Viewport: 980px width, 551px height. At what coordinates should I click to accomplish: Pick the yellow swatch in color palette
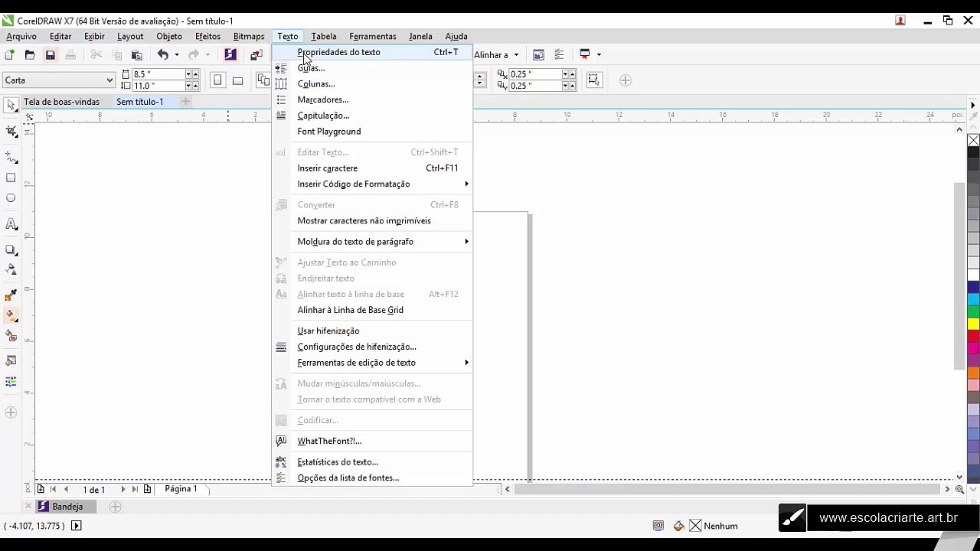pyautogui.click(x=973, y=324)
